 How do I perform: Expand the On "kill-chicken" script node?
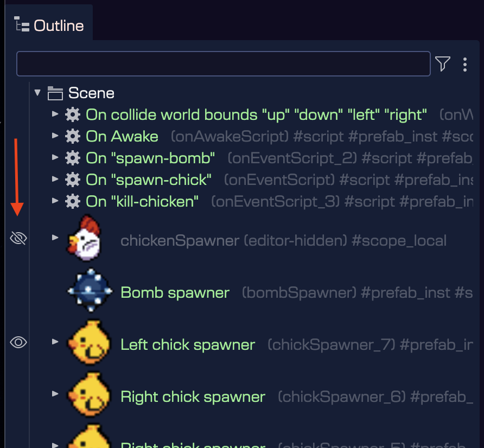point(55,201)
